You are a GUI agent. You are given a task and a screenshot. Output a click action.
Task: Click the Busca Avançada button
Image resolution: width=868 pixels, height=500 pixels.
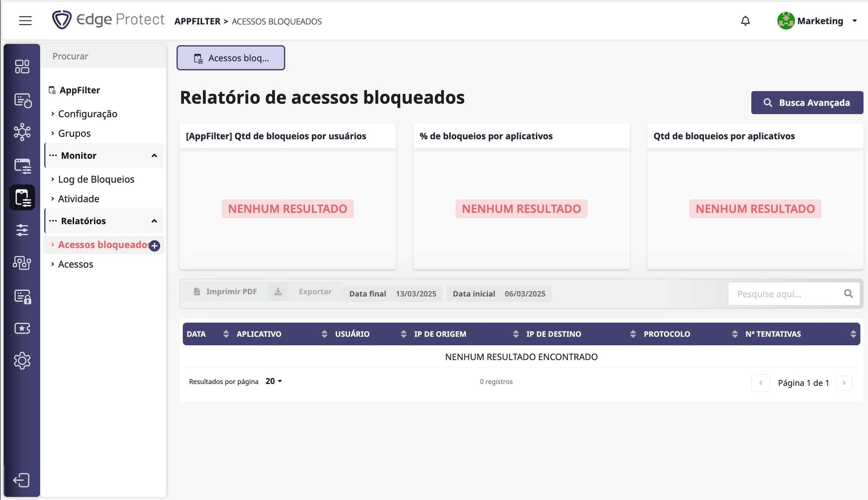point(807,103)
